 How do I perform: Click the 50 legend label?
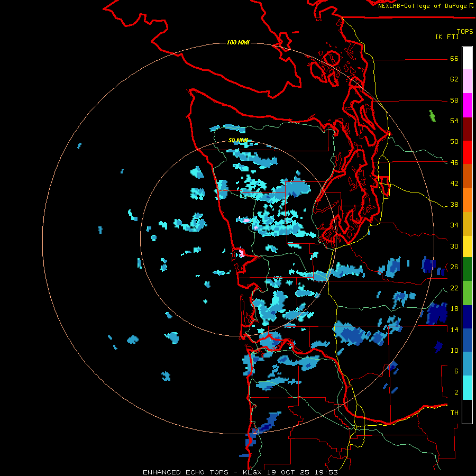coord(454,142)
